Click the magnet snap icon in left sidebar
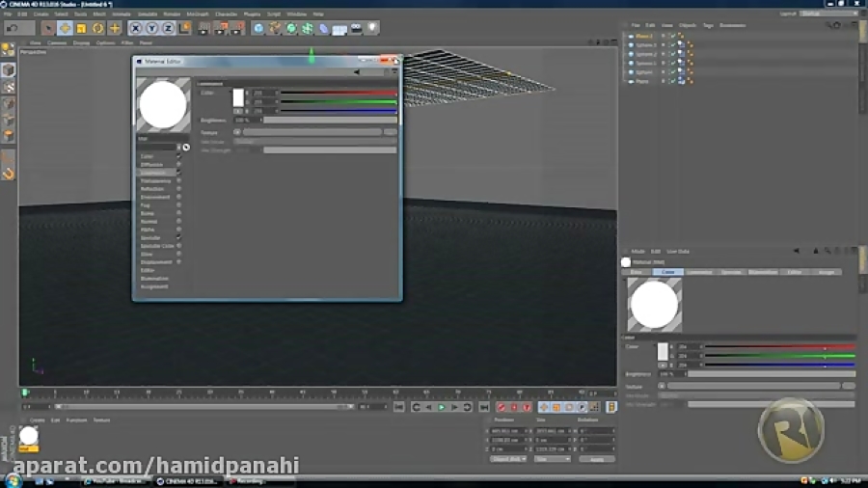The width and height of the screenshot is (868, 488). point(9,175)
